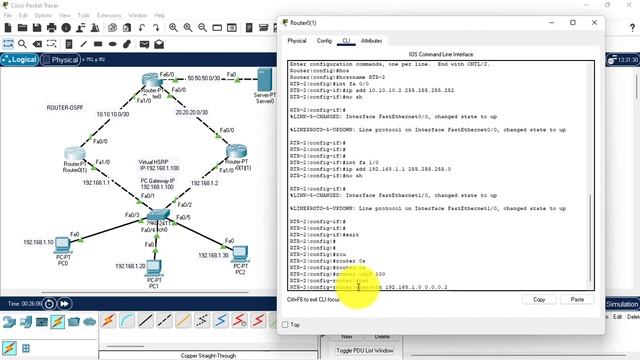The image size is (640, 360).
Task: Switch to the Attributes tab
Action: 371,41
